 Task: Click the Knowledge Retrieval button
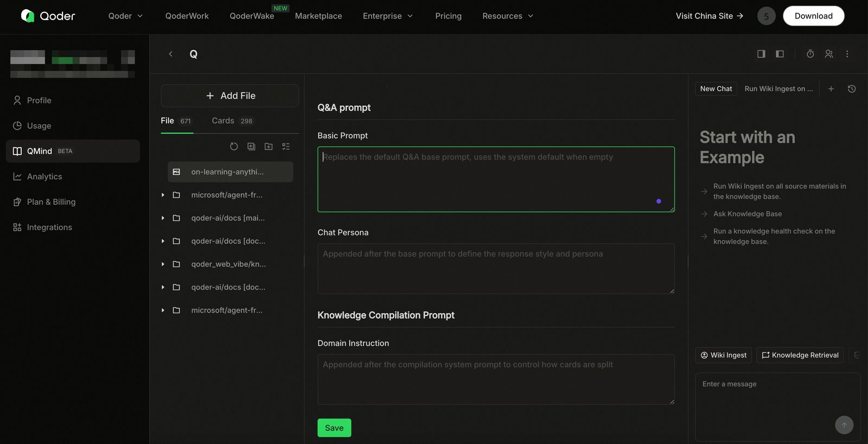coord(800,355)
